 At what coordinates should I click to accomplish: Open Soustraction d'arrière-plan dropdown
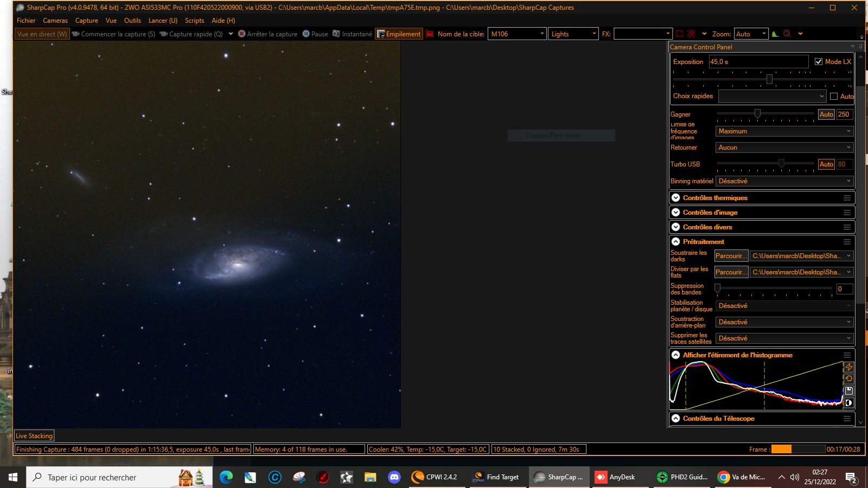tap(784, 322)
